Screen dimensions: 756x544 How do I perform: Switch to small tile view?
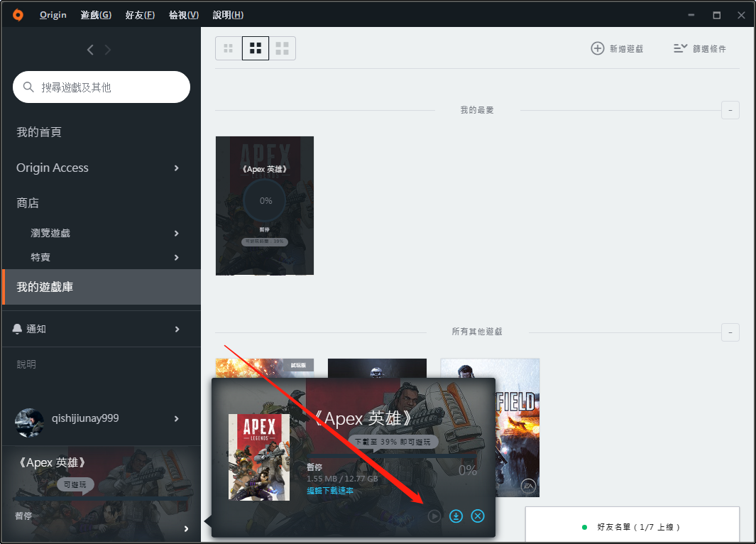pyautogui.click(x=229, y=48)
